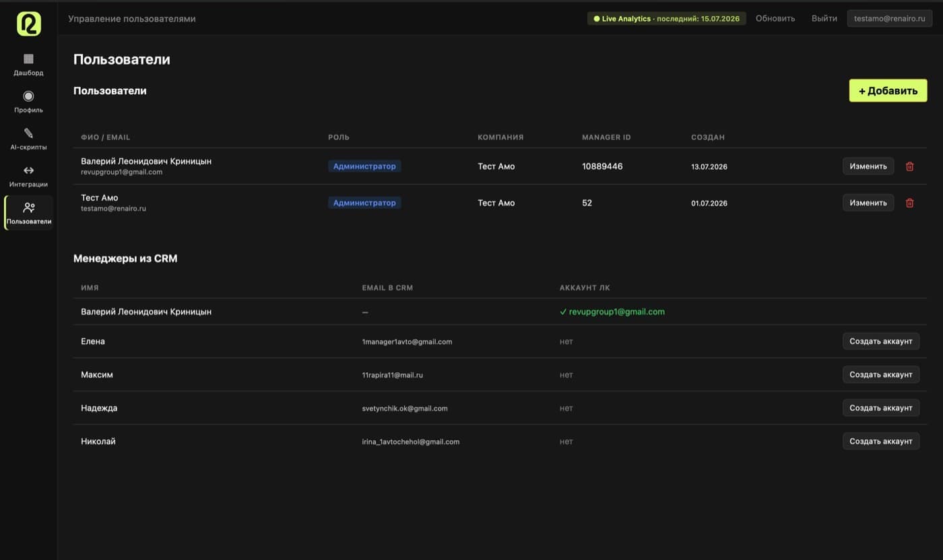This screenshot has width=943, height=560.
Task: Select Manager ID 52
Action: pos(587,203)
